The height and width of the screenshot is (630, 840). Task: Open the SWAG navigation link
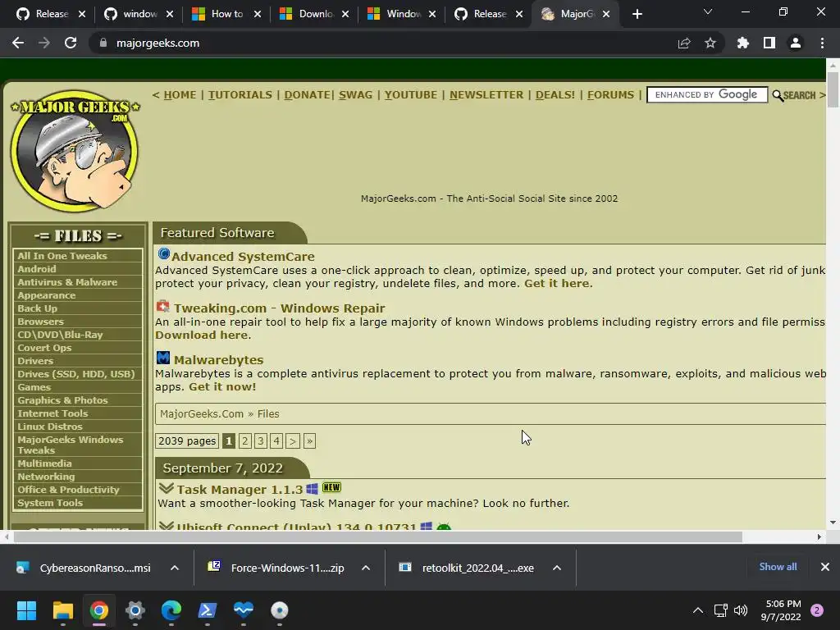click(355, 95)
